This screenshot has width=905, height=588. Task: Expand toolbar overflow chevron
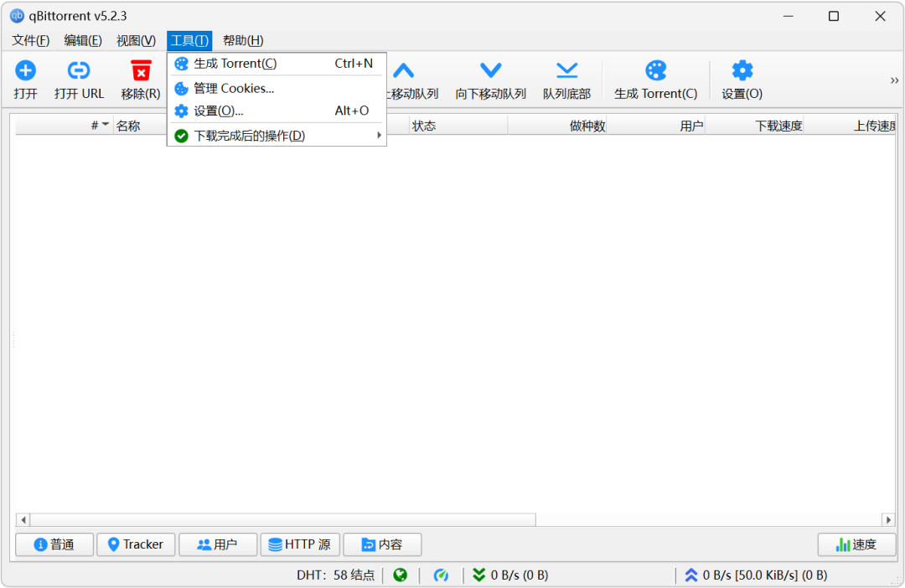tap(894, 80)
